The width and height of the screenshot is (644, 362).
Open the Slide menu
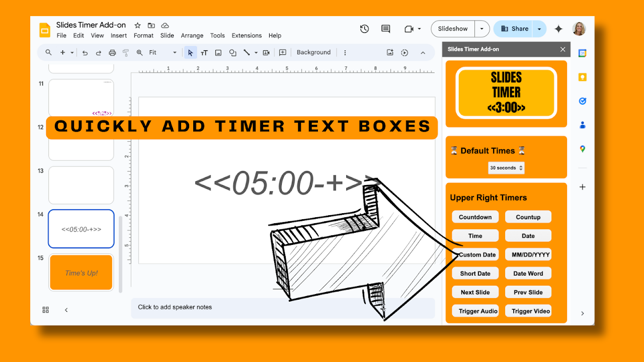pos(167,36)
